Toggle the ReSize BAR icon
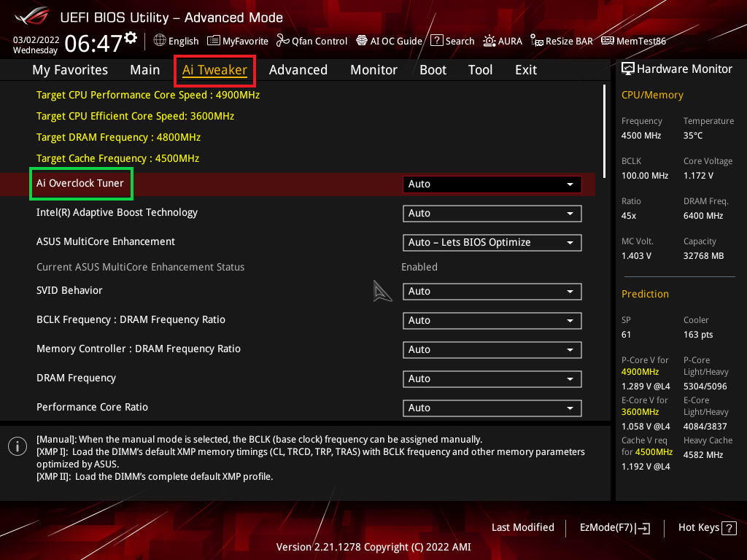The image size is (747, 560). pos(537,41)
